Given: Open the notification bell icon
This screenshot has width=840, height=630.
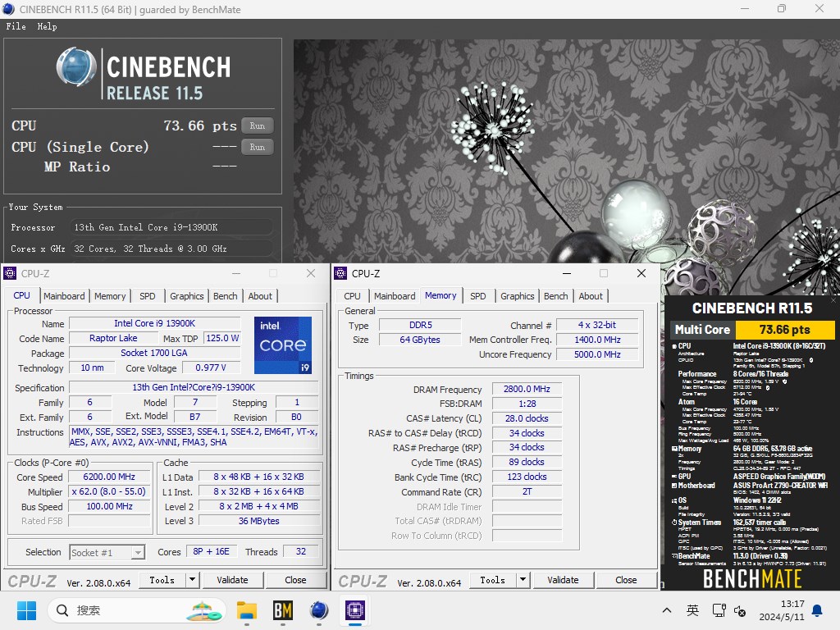Looking at the screenshot, I should [817, 610].
